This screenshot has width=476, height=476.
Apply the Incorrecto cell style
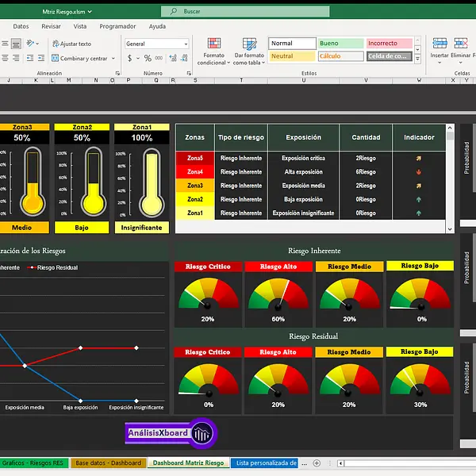(390, 44)
